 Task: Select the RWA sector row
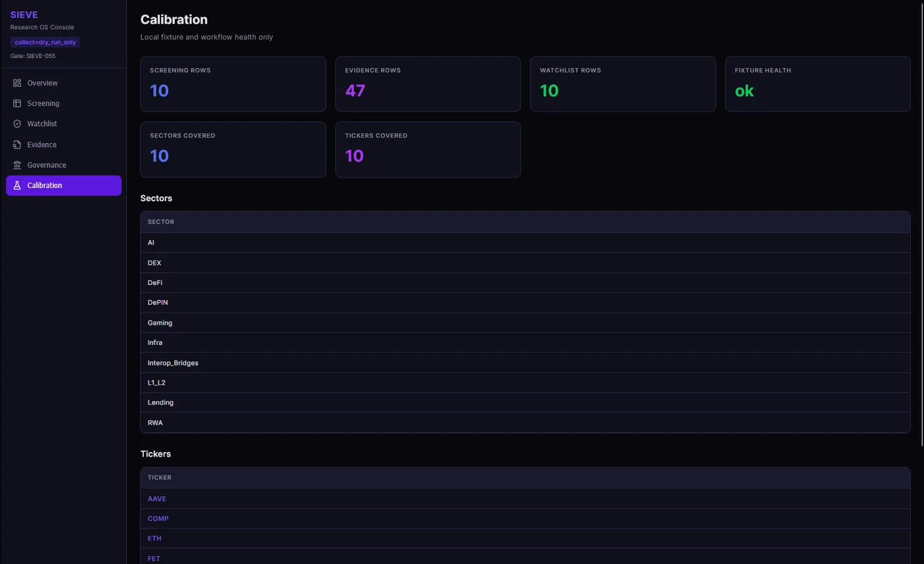click(525, 423)
